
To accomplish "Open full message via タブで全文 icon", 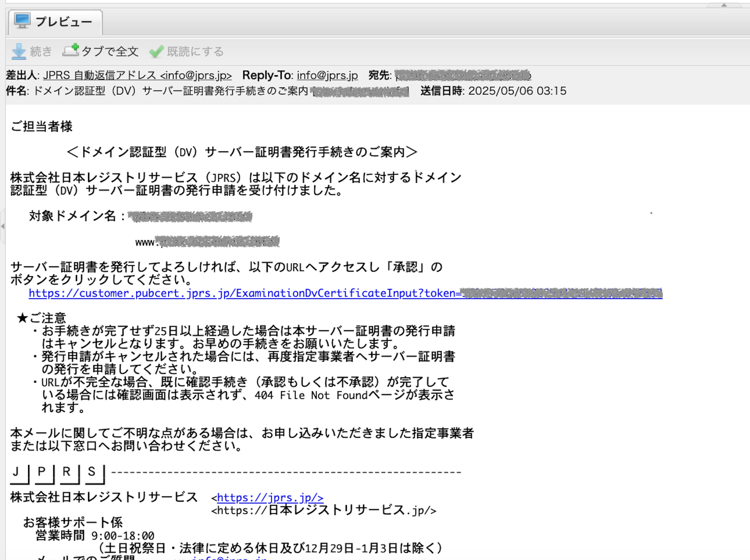I will 71,51.
